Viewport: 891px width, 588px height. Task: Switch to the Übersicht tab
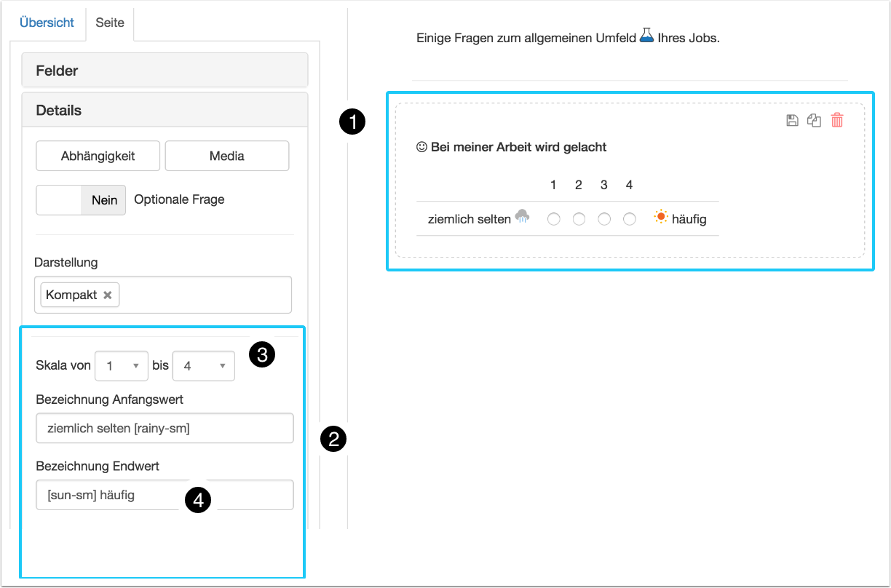tap(47, 23)
